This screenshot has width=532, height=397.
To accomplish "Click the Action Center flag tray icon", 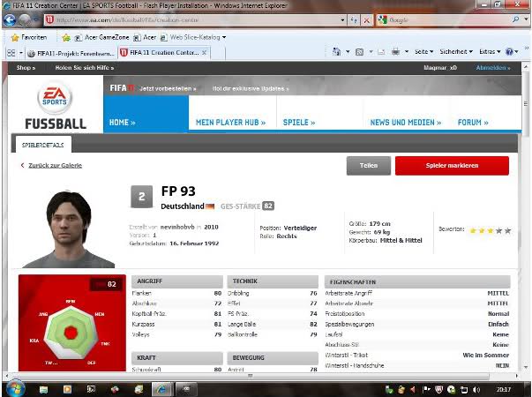I will (426, 390).
